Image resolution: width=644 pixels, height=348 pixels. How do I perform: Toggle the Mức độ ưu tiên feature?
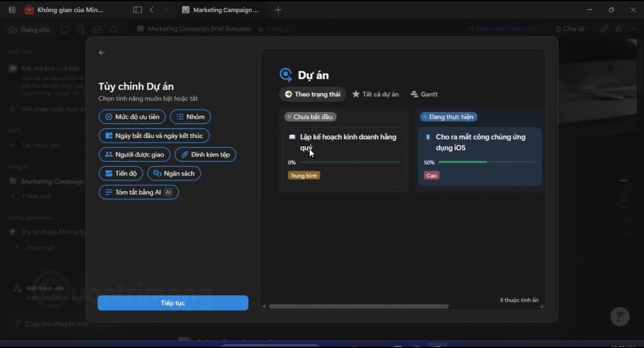coord(132,117)
